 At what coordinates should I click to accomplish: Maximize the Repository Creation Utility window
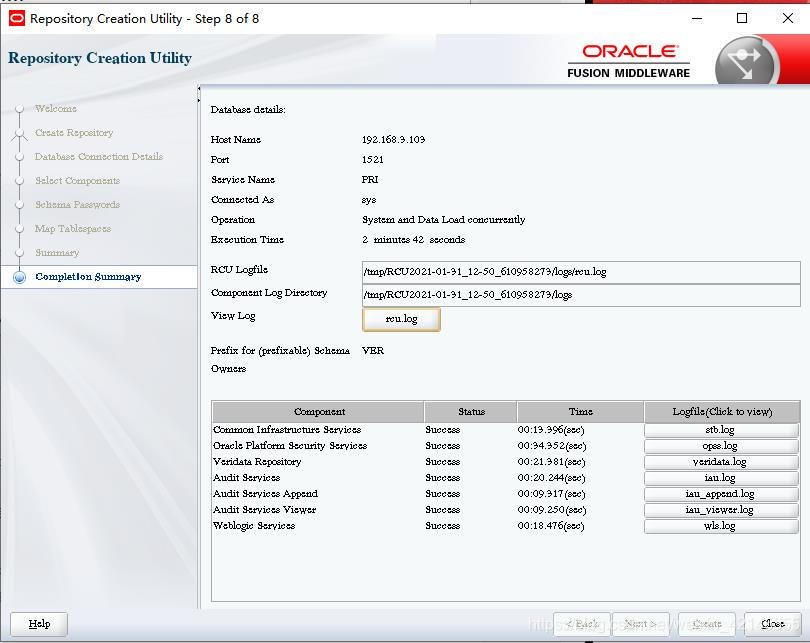pyautogui.click(x=742, y=19)
